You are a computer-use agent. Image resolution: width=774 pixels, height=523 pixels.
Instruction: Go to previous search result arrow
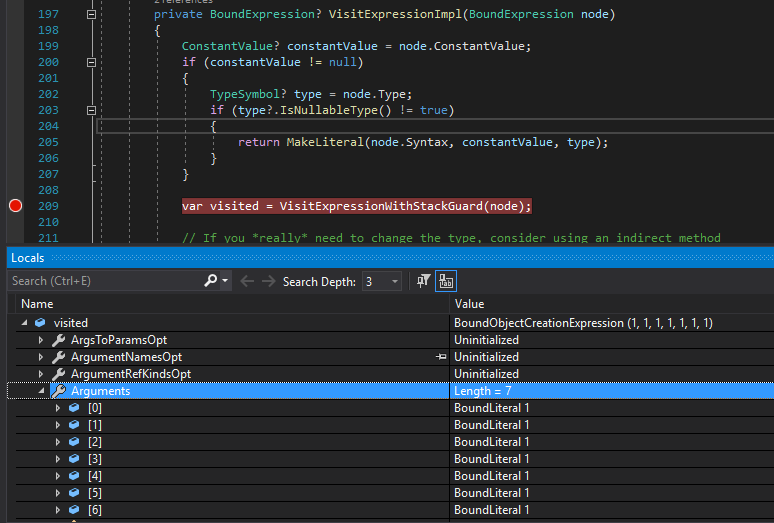point(247,281)
